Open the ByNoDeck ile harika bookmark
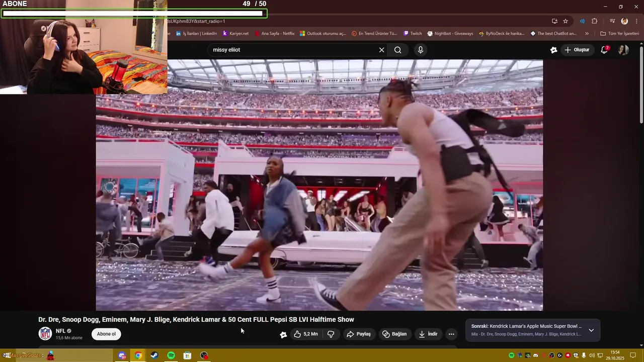This screenshot has width=644, height=362. (502, 34)
